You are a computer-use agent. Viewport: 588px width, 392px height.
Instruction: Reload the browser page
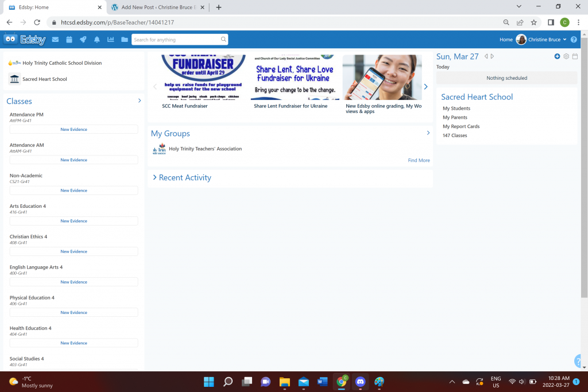tap(37, 22)
